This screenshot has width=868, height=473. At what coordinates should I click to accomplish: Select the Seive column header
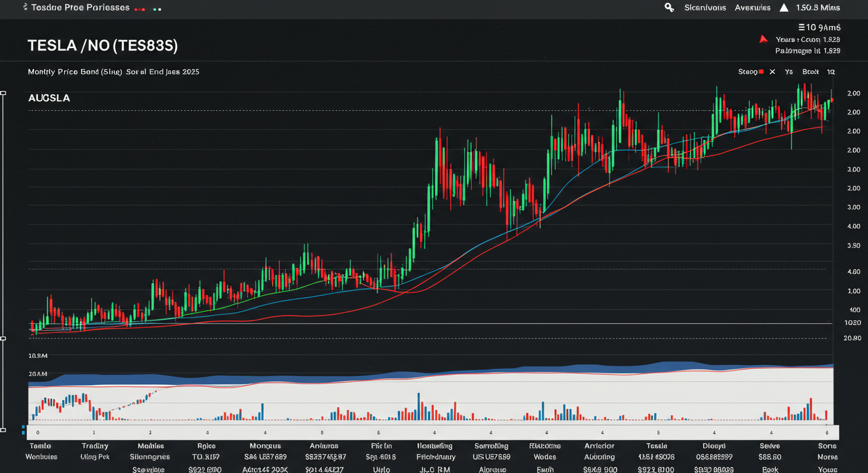pos(770,446)
